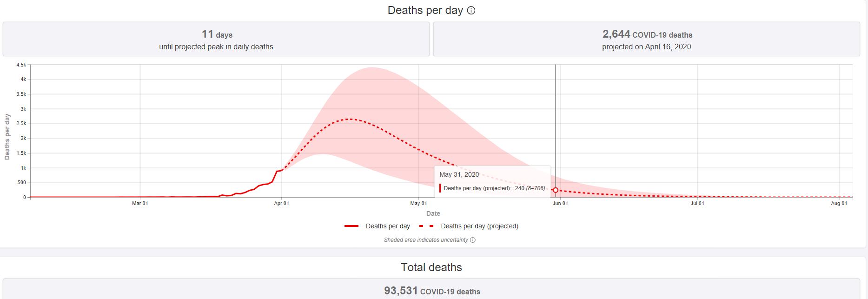
Task: Click the info icon next to shaded area note
Action: coord(473,240)
